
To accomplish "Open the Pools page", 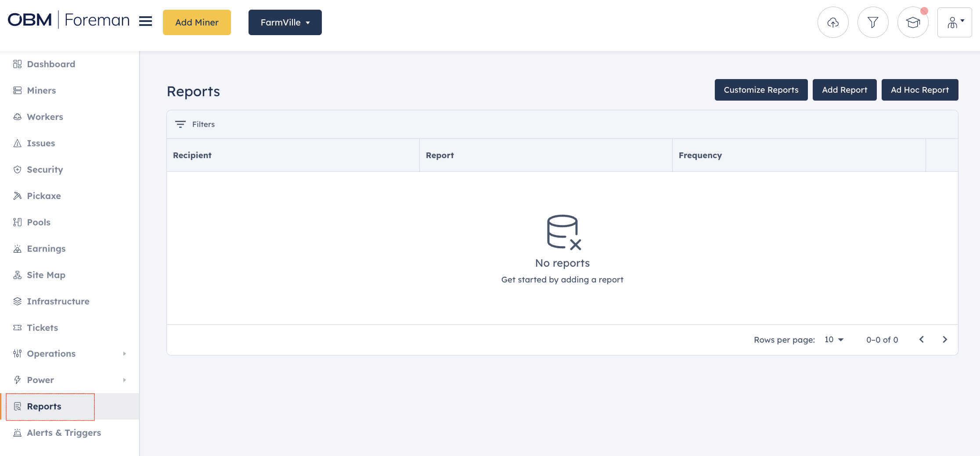I will click(x=39, y=222).
